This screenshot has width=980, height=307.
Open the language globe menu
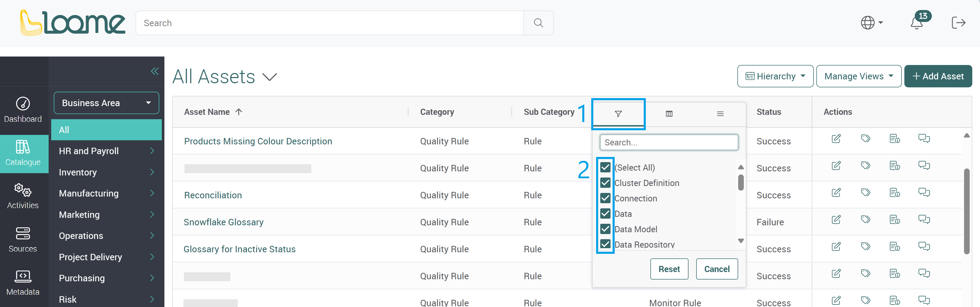[x=872, y=23]
